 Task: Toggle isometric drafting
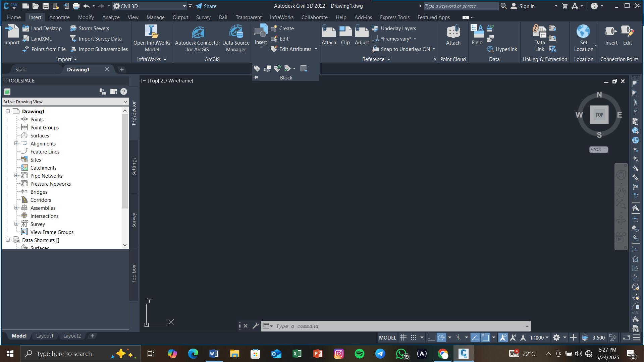[458, 338]
